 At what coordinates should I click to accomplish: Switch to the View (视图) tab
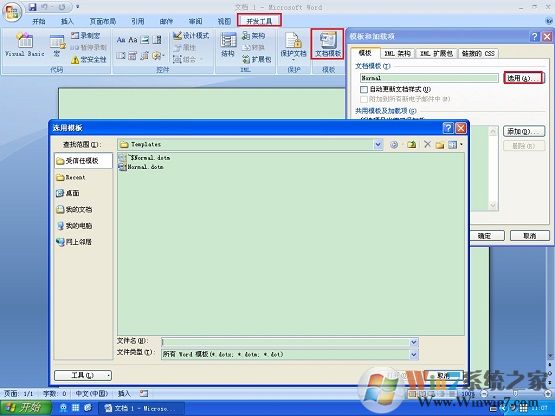tap(224, 22)
